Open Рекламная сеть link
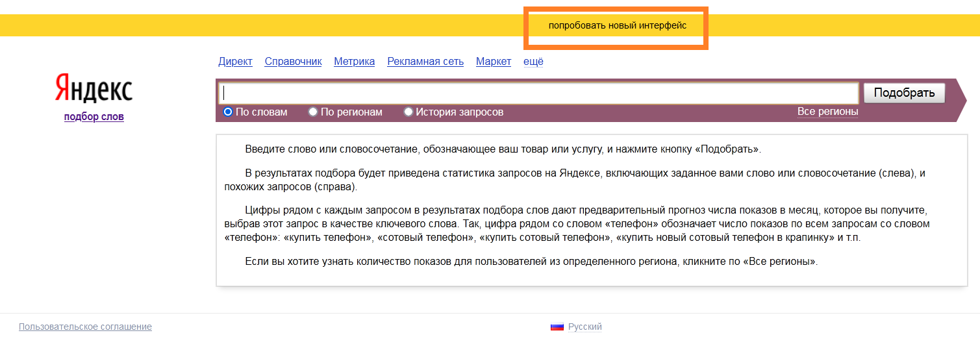Image resolution: width=980 pixels, height=359 pixels. pyautogui.click(x=425, y=62)
